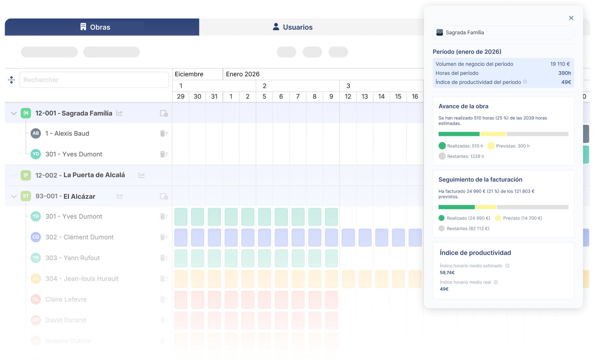Click info icon next to Índice de productividad del período

point(525,82)
